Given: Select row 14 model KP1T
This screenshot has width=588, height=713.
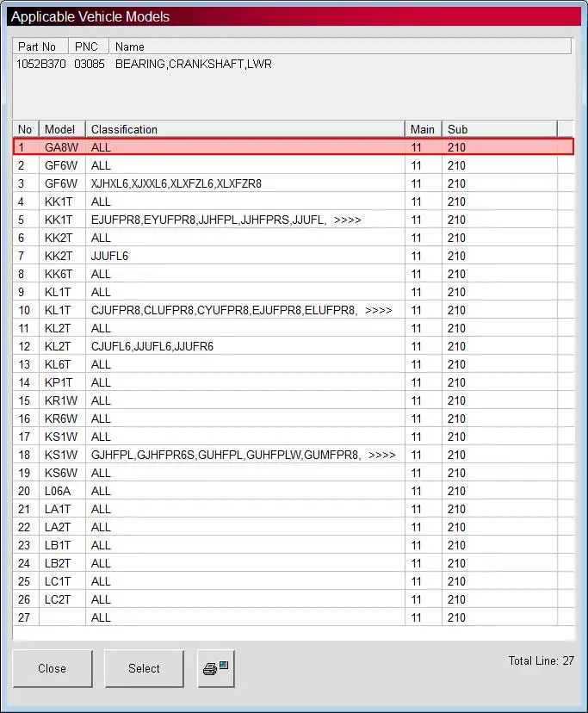Looking at the screenshot, I should 294,382.
